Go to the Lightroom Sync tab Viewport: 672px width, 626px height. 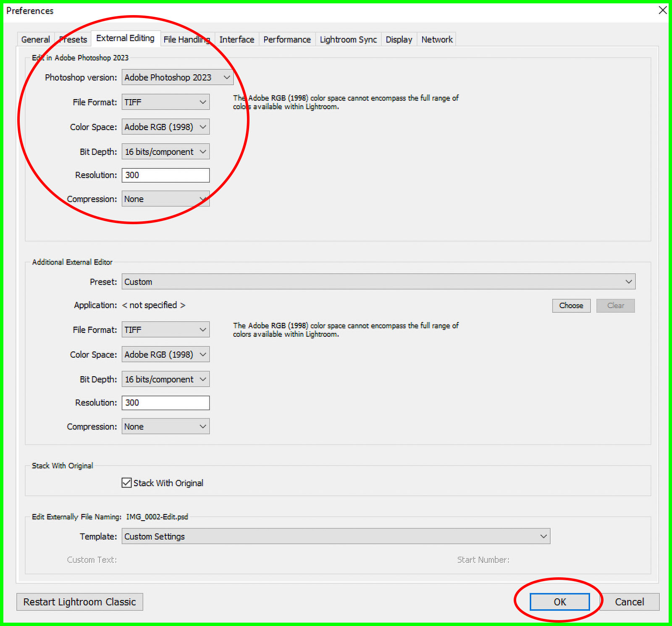[348, 39]
